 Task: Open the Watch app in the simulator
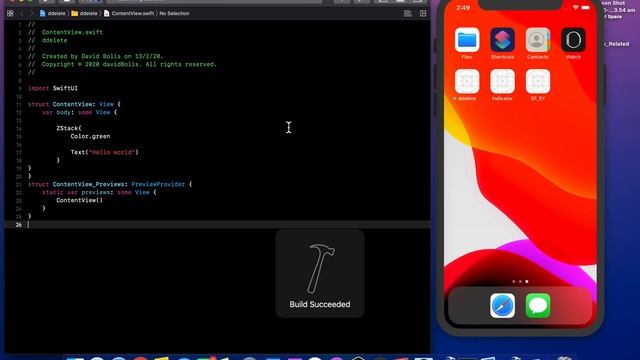573,40
